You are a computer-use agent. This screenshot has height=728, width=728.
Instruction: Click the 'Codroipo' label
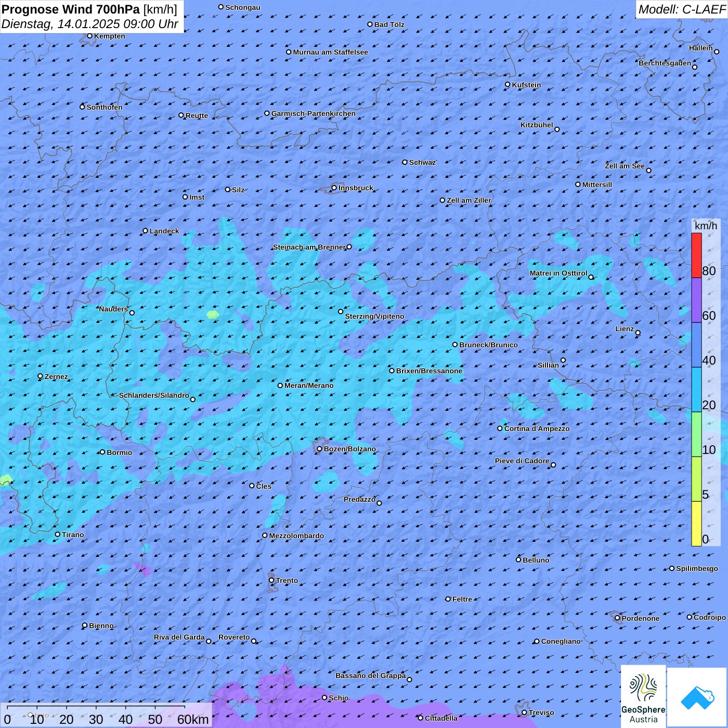(710, 617)
